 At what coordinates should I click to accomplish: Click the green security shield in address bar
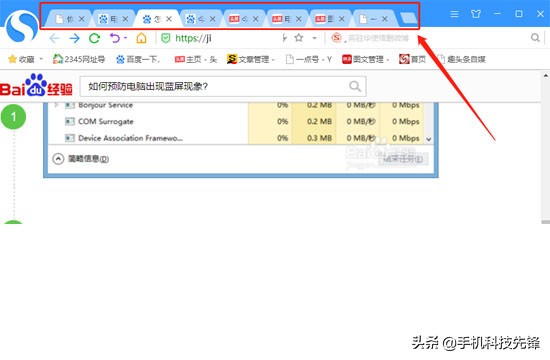166,38
